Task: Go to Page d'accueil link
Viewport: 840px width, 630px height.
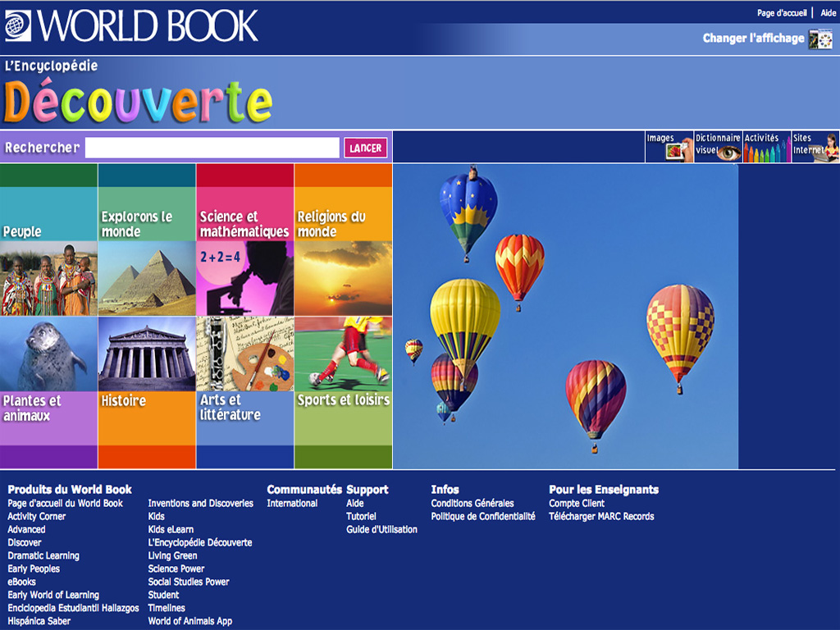Action: click(782, 13)
